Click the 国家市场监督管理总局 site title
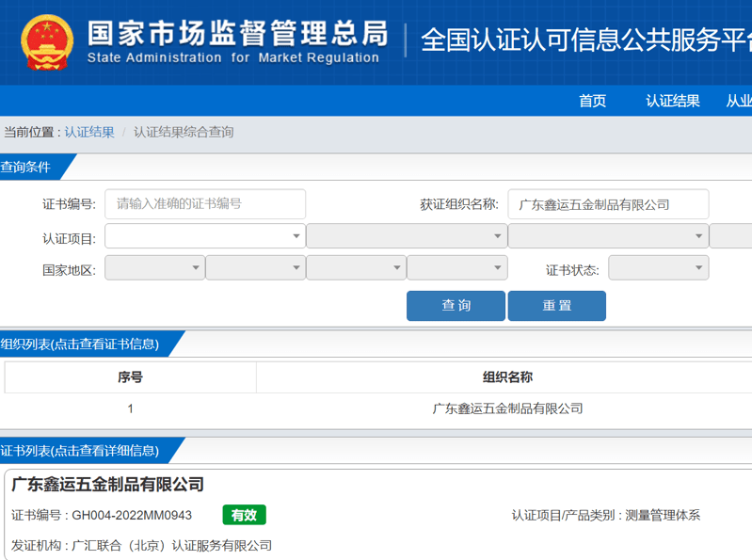 [x=237, y=34]
